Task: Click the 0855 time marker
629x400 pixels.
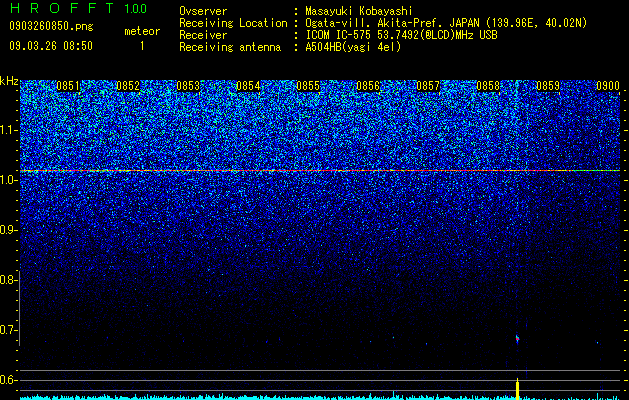Action: click(x=308, y=86)
